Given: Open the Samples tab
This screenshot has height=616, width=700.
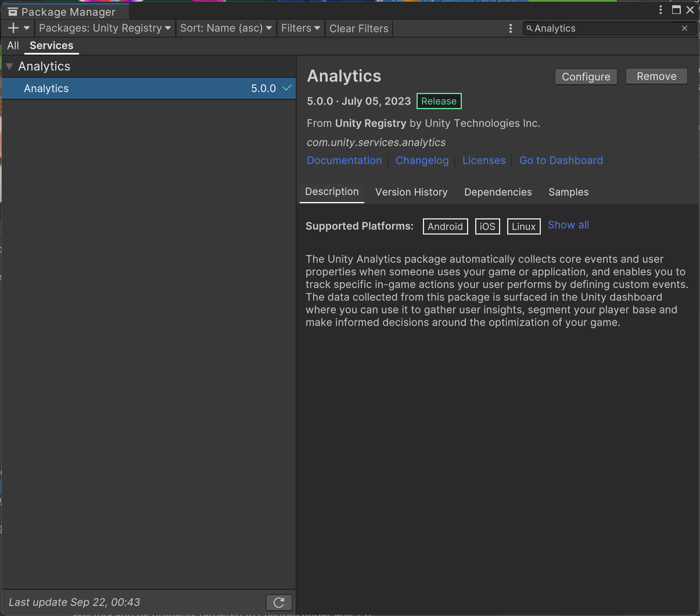Looking at the screenshot, I should (x=569, y=192).
